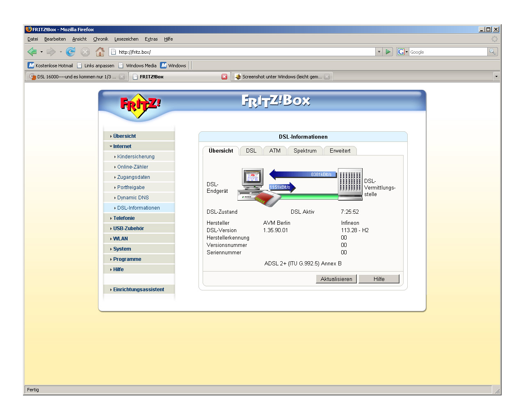
Task: Open the address bar history dropdown
Action: (x=379, y=52)
